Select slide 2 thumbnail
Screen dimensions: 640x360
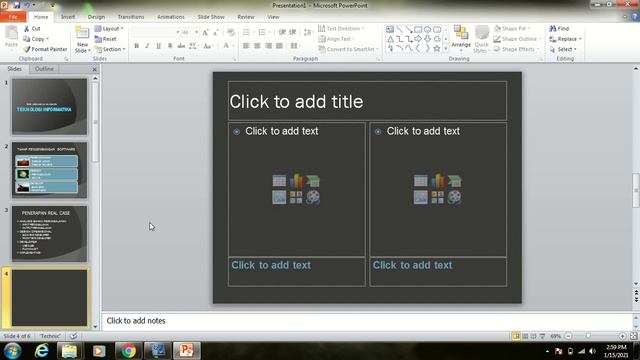[x=49, y=170]
